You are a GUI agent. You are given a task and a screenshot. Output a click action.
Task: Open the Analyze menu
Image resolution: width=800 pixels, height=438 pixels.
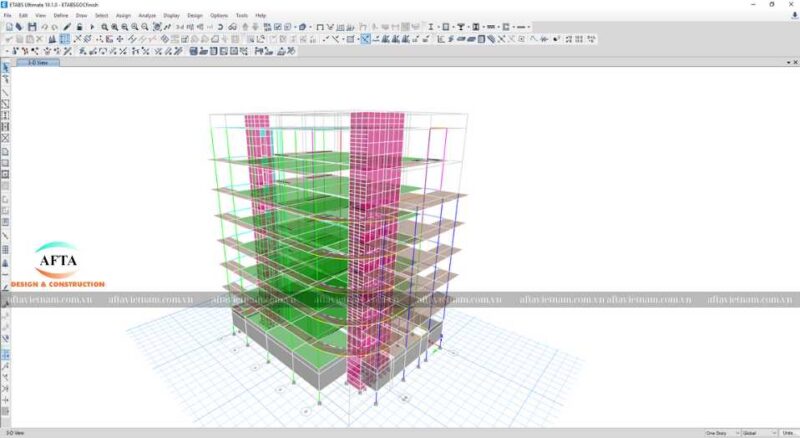(147, 16)
